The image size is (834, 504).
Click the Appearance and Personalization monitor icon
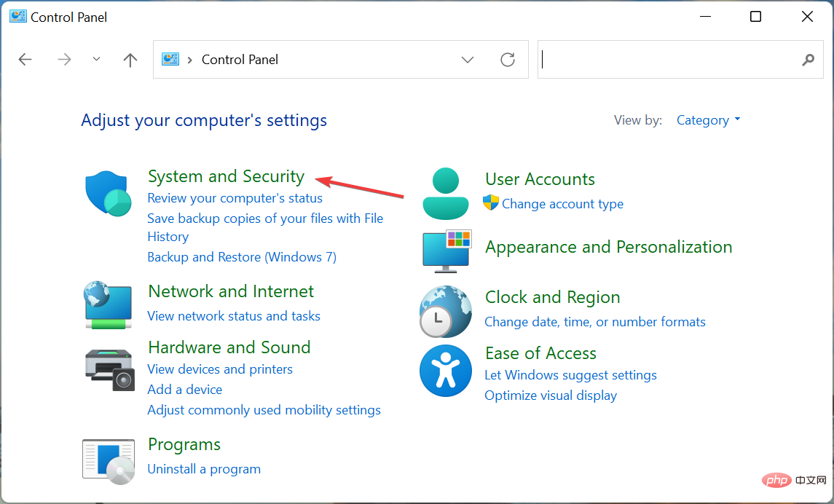tap(446, 251)
